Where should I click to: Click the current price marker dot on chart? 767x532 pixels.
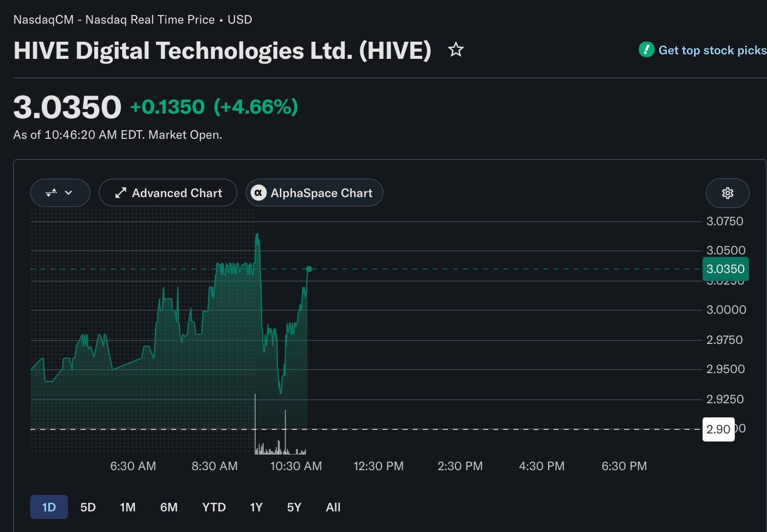pyautogui.click(x=309, y=269)
